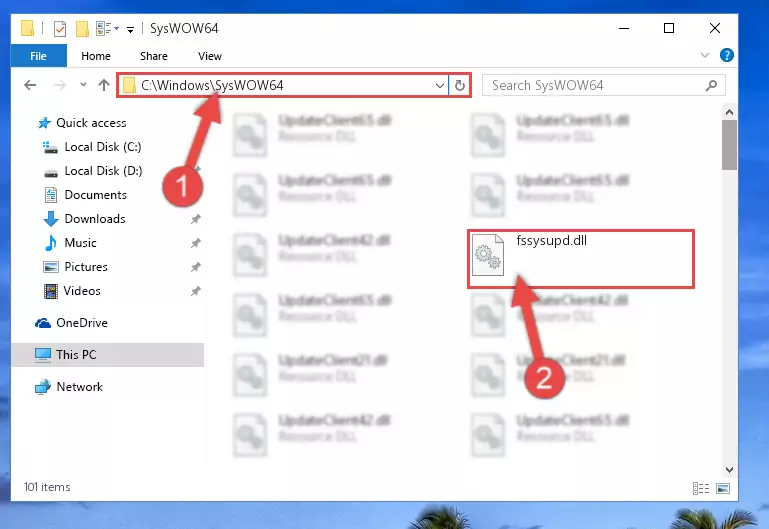This screenshot has width=769, height=529.
Task: Select the fssysupd.dll file name
Action: click(551, 241)
